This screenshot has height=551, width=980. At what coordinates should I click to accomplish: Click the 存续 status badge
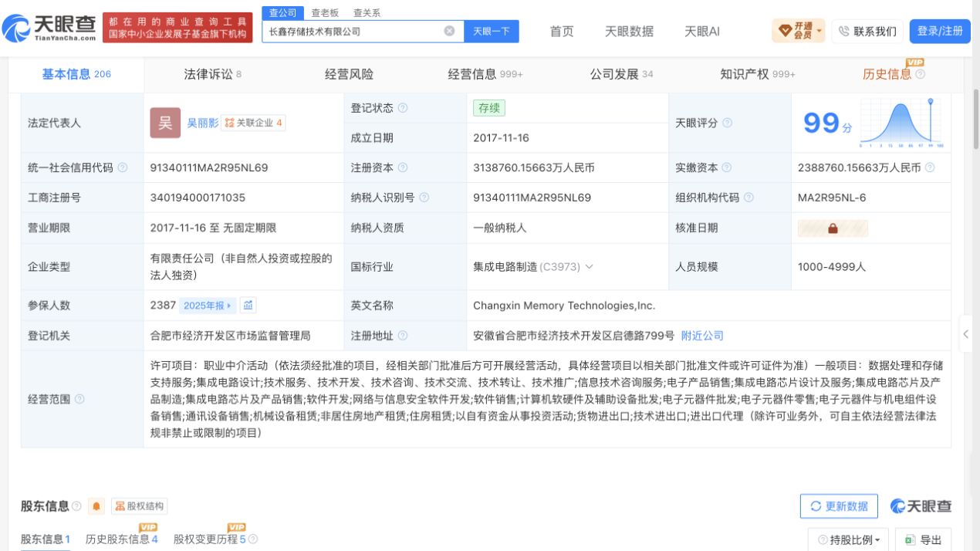point(489,108)
